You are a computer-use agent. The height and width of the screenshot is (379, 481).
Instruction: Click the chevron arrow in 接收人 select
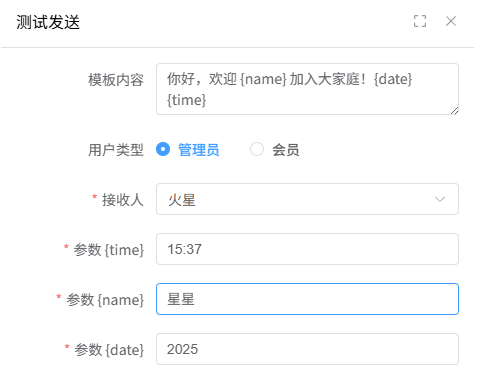pos(440,199)
